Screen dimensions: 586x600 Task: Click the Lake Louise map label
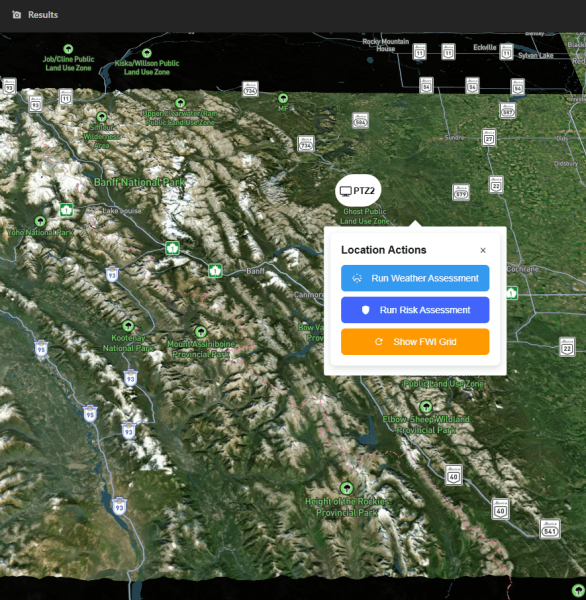coord(122,211)
